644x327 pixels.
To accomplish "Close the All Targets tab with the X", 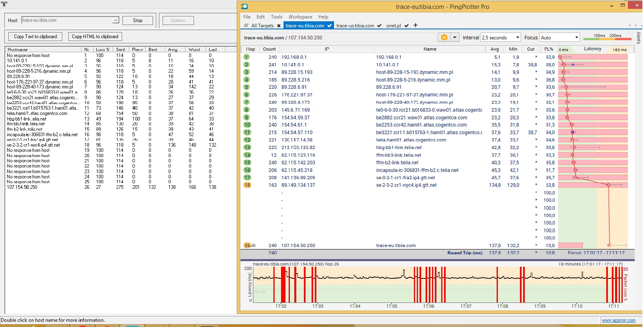I will tap(279, 26).
